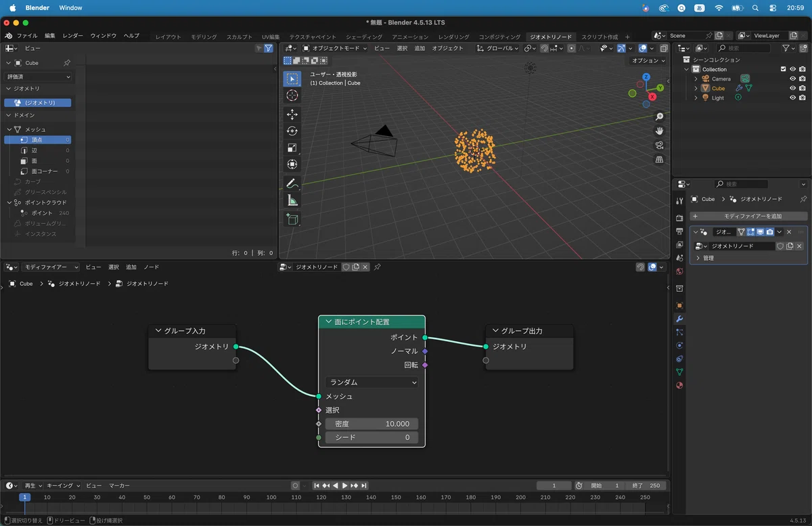Select the Annotate pencil tool
Image resolution: width=812 pixels, height=526 pixels.
coord(292,183)
